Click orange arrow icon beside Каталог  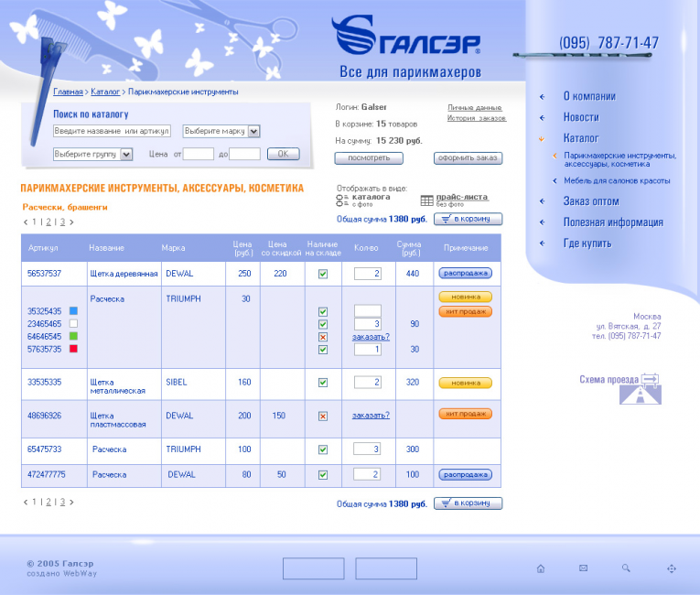click(542, 138)
